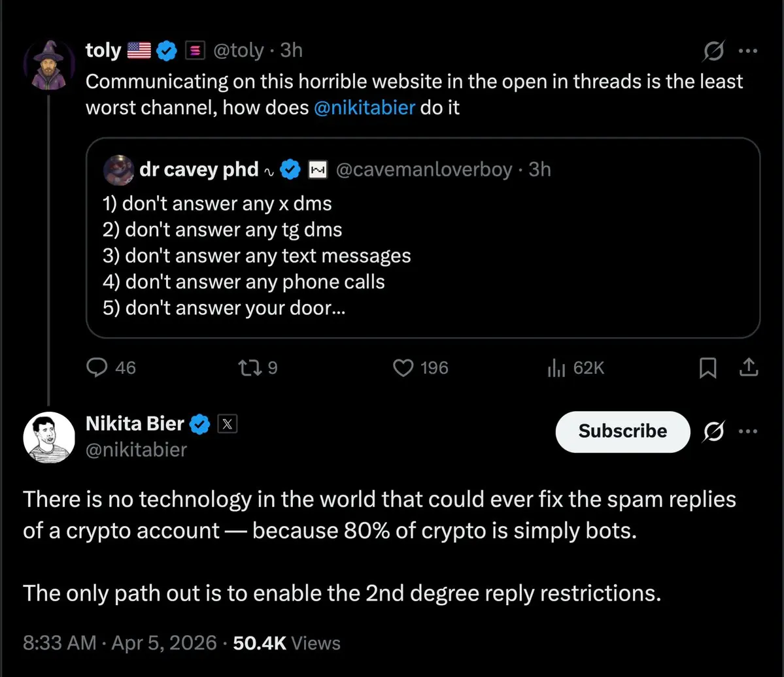Click the Grok icon on toly's post
The image size is (784, 677).
click(x=713, y=51)
